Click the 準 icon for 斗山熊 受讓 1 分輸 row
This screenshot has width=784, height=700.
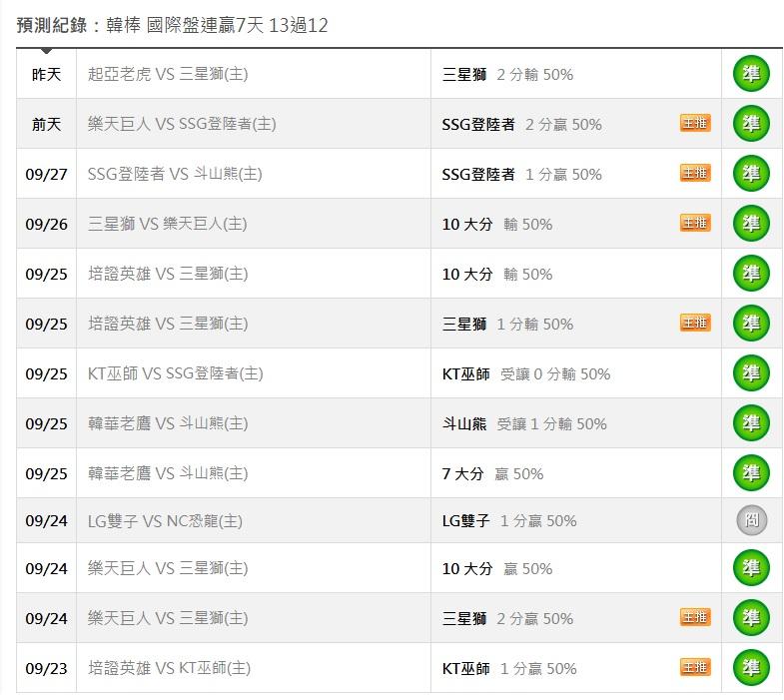(x=751, y=423)
